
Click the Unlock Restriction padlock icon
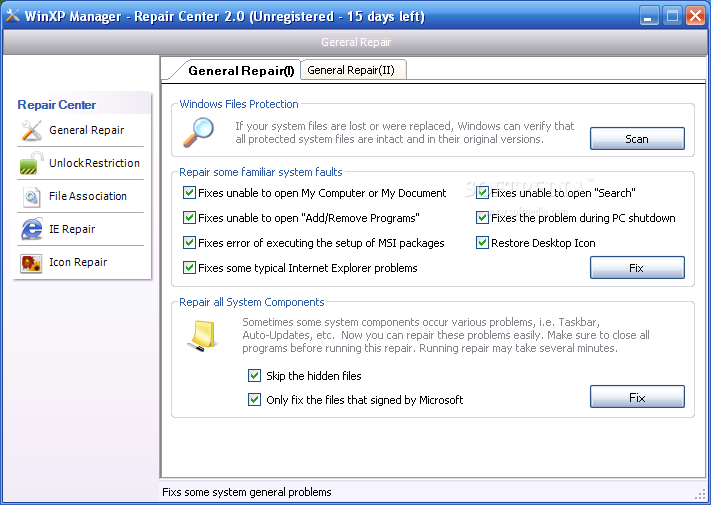point(31,163)
